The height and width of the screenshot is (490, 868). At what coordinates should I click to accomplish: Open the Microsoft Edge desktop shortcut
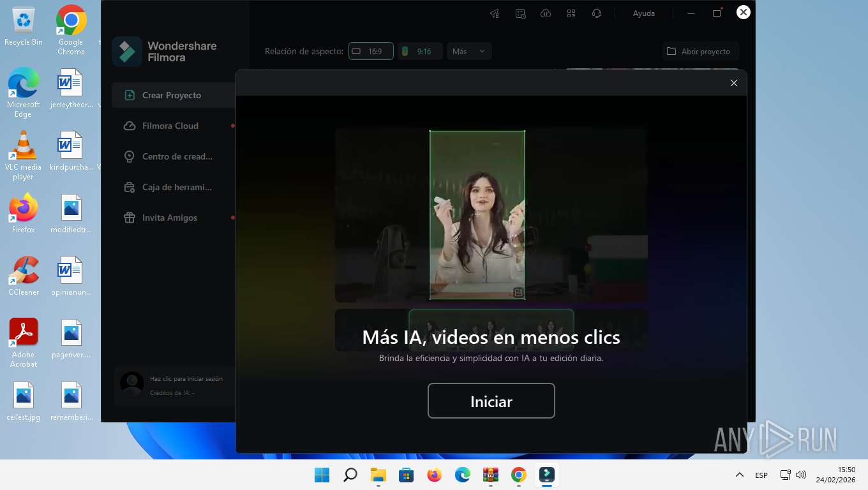24,93
